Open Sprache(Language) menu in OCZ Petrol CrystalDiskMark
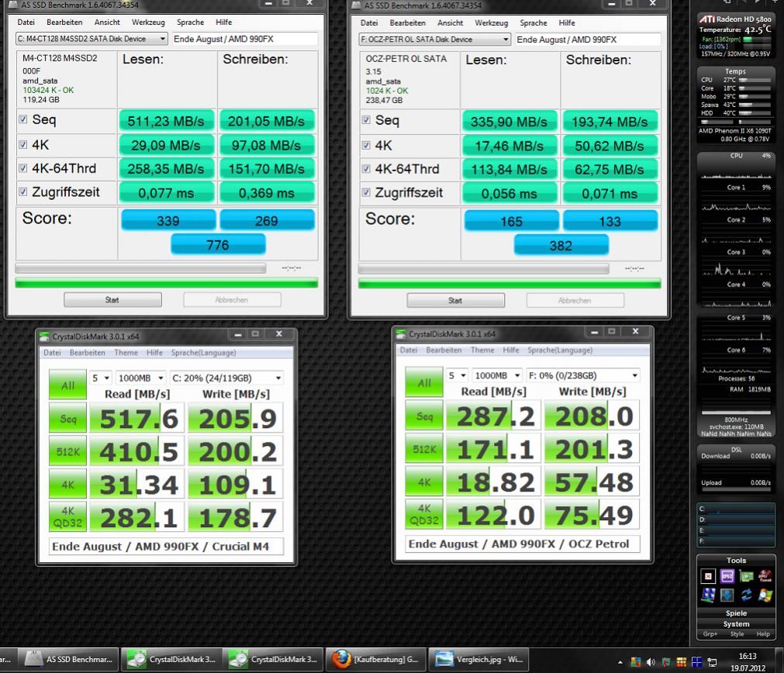 [560, 350]
